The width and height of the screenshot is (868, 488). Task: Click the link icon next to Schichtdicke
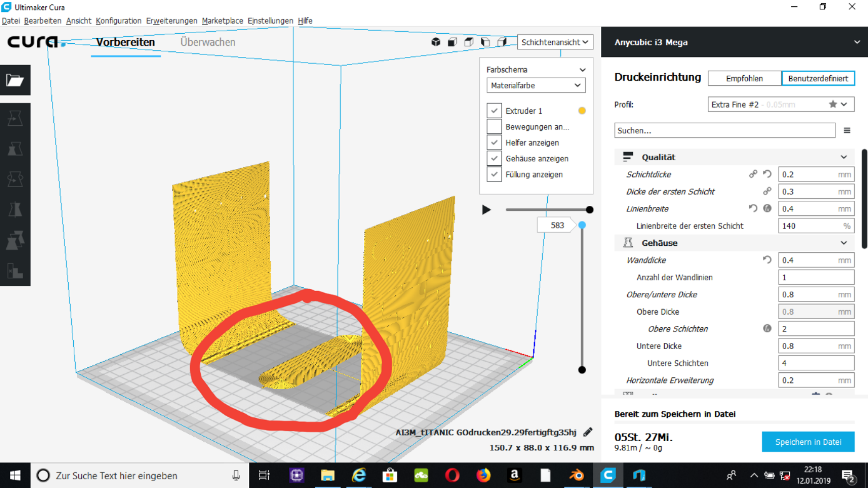[753, 174]
